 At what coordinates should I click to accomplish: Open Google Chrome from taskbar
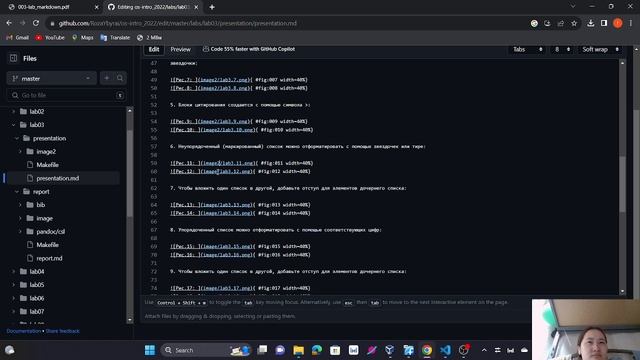click(x=427, y=350)
